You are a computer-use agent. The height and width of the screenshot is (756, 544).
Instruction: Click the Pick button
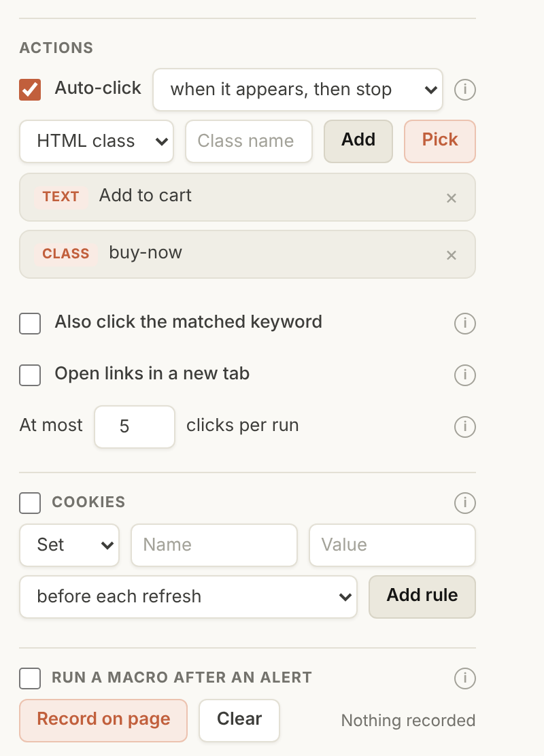coord(440,141)
